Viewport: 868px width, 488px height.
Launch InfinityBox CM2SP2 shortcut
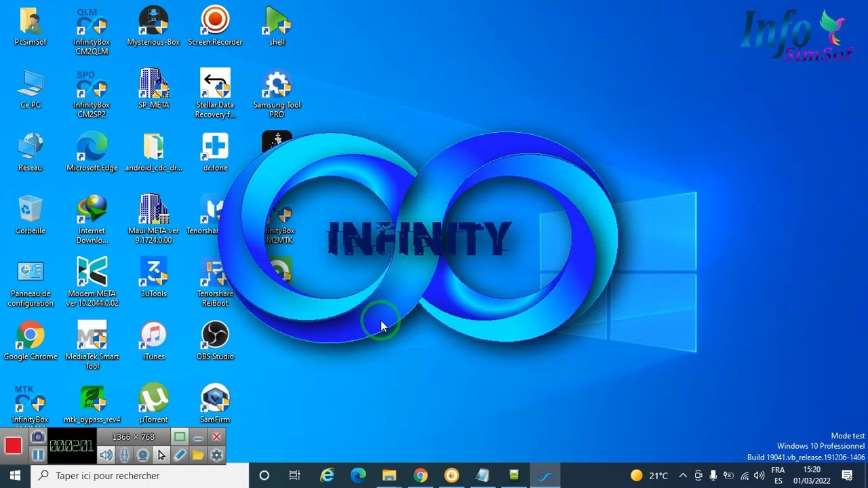point(92,94)
